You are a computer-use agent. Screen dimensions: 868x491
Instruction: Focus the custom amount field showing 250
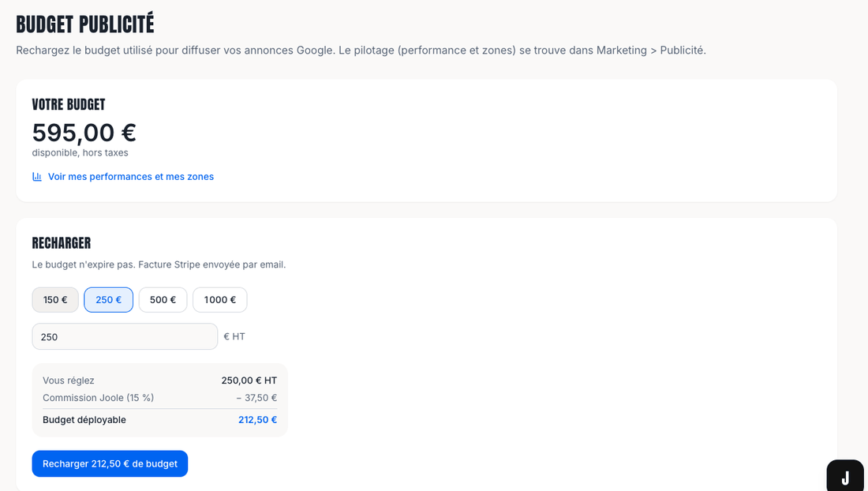coord(125,336)
